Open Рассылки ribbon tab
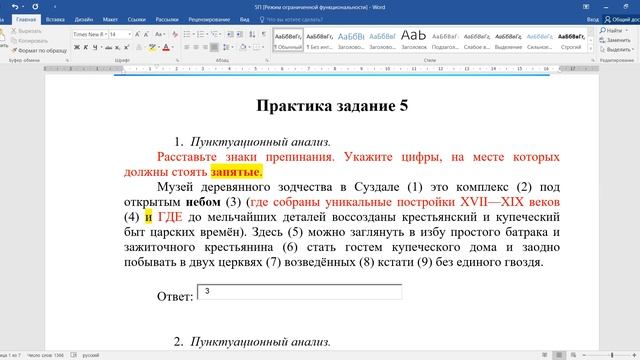This screenshot has width=640, height=360. tap(167, 19)
